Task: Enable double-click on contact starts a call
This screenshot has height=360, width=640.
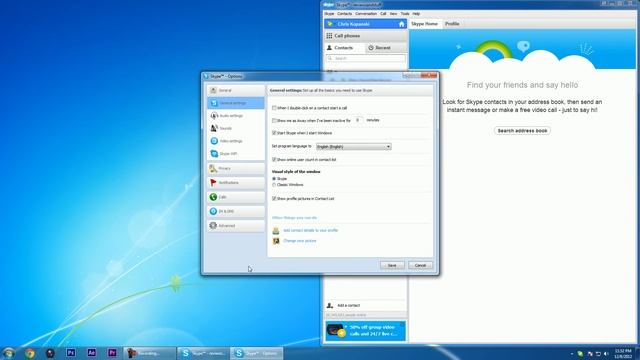Action: tap(274, 108)
